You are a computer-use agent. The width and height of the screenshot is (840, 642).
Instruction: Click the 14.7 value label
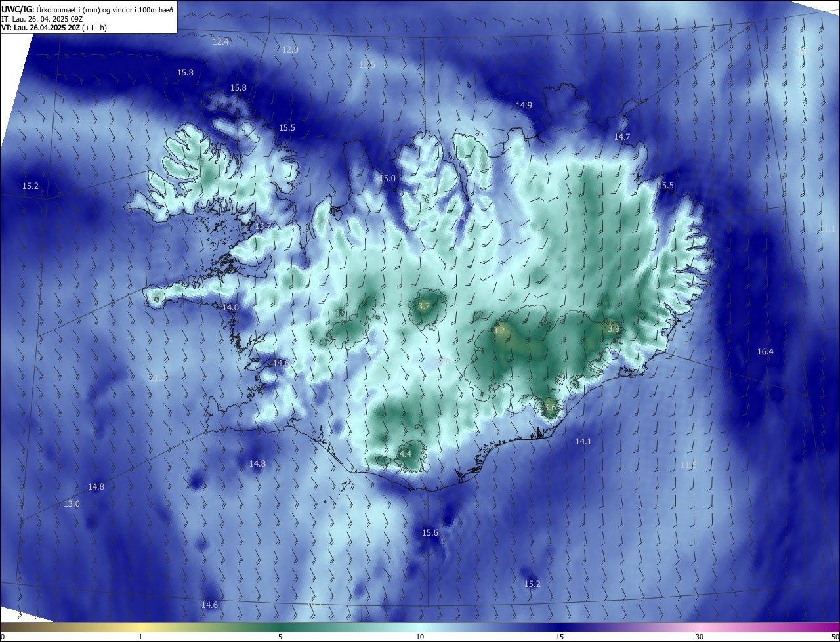[x=622, y=137]
